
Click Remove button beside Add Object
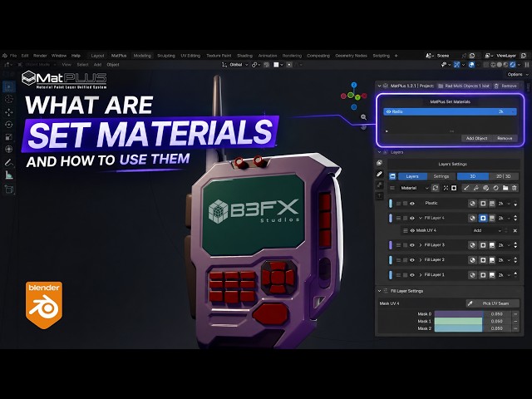tap(505, 139)
